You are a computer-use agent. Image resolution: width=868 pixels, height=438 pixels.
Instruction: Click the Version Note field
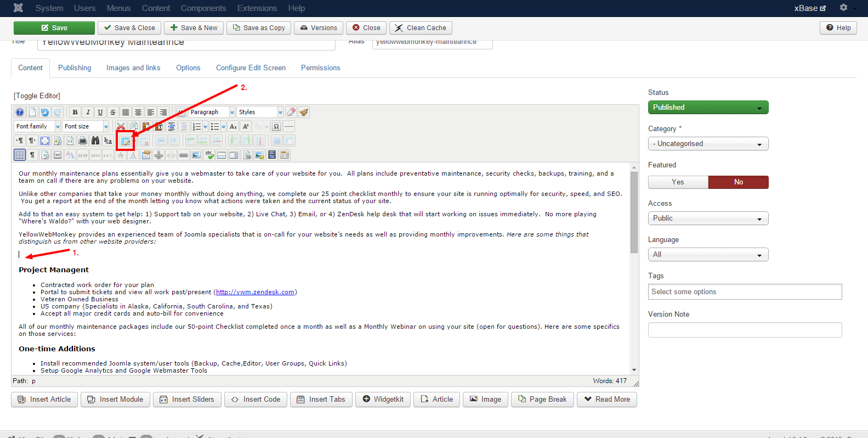pos(745,330)
